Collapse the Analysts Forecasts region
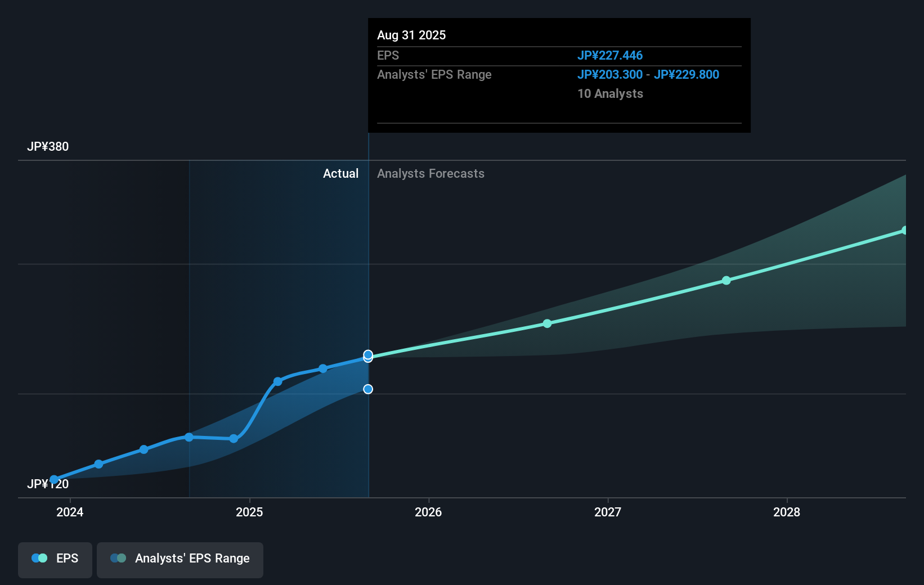 coord(430,173)
